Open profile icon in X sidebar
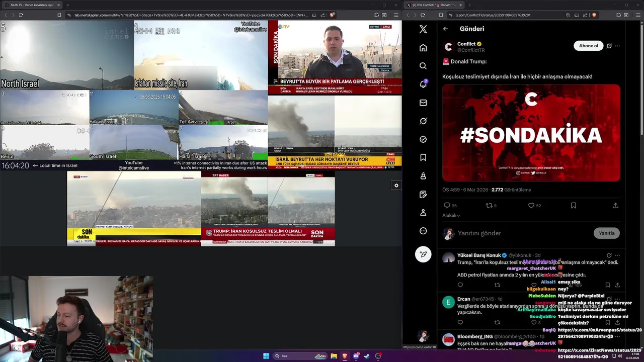Image resolution: width=644 pixels, height=362 pixels. click(423, 213)
